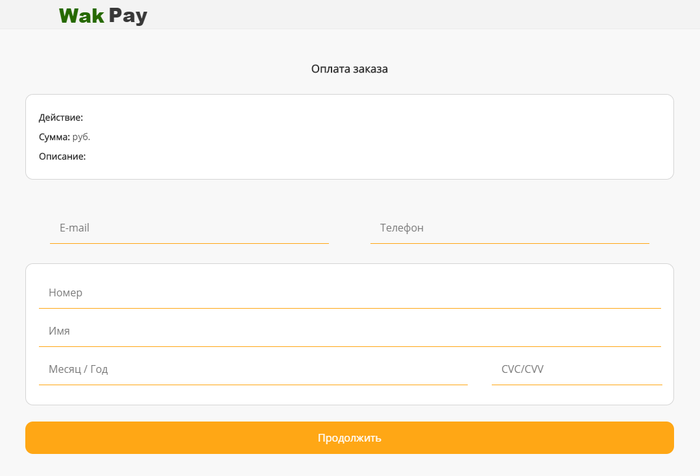Screen dimensions: 700x476
Task: Click into the card Номер field
Action: 349,293
